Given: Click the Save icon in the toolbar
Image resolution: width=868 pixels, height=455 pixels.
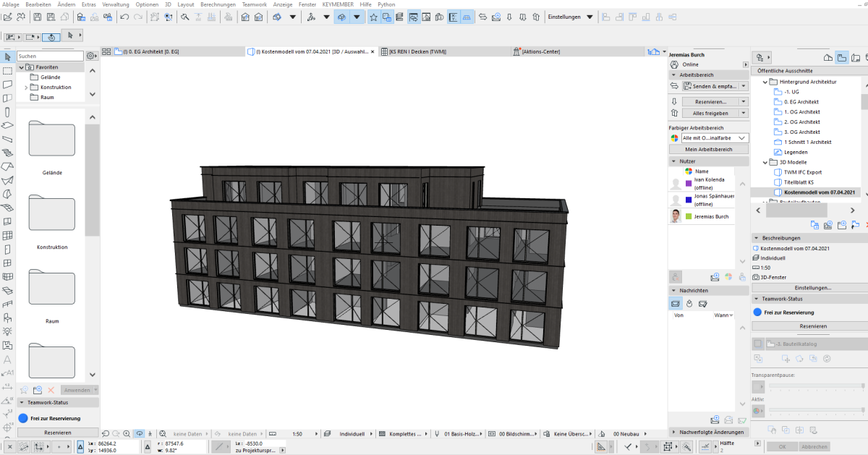Looking at the screenshot, I should 38,17.
